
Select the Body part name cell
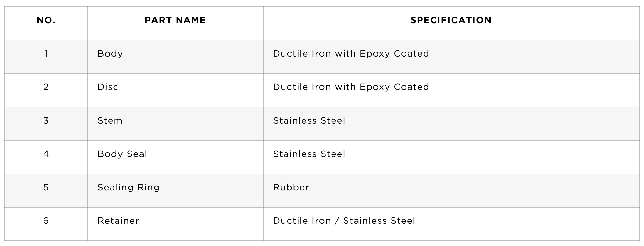click(x=175, y=57)
